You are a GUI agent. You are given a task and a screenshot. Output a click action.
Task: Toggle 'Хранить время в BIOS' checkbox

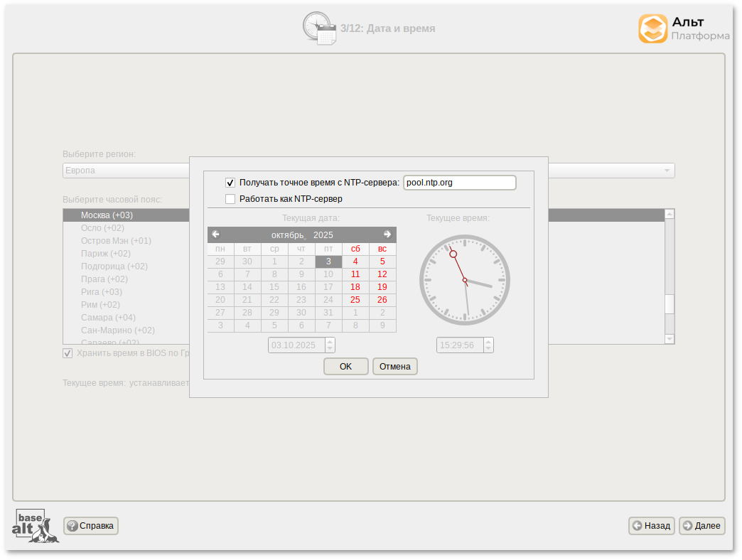point(68,353)
